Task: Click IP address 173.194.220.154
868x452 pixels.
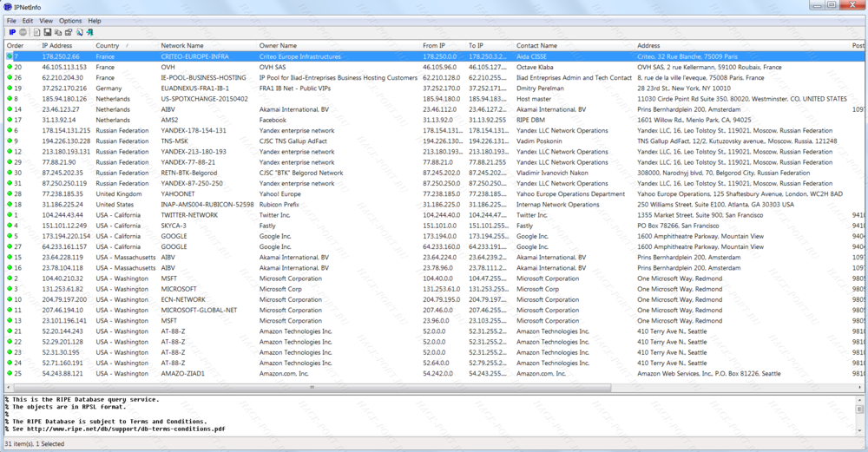Action: tap(66, 236)
